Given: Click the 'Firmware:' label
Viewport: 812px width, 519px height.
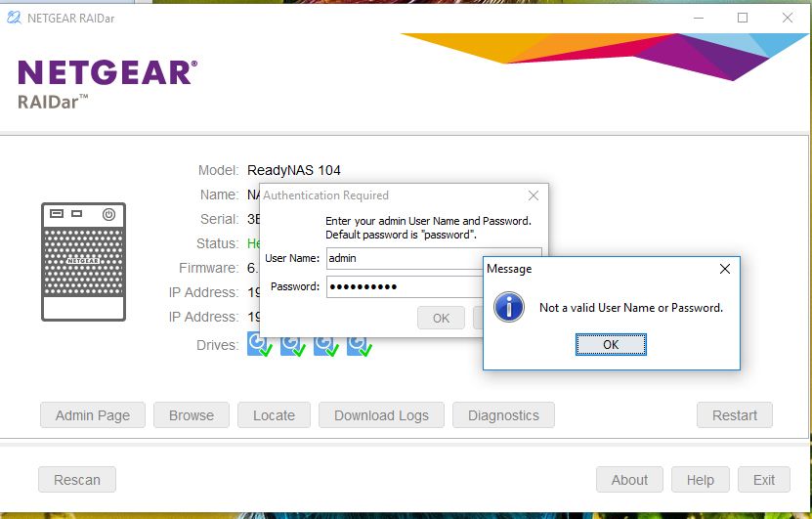Looking at the screenshot, I should click(209, 268).
